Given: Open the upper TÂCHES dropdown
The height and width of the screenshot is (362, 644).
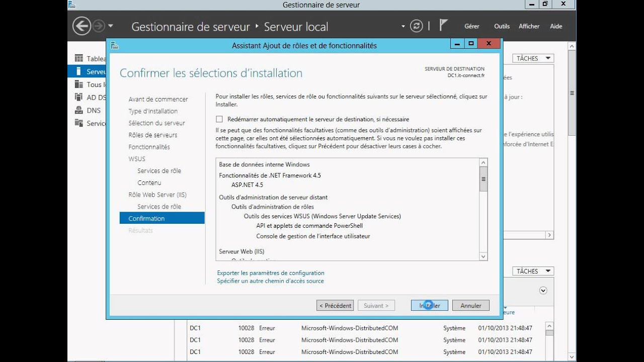Looking at the screenshot, I should 533,58.
